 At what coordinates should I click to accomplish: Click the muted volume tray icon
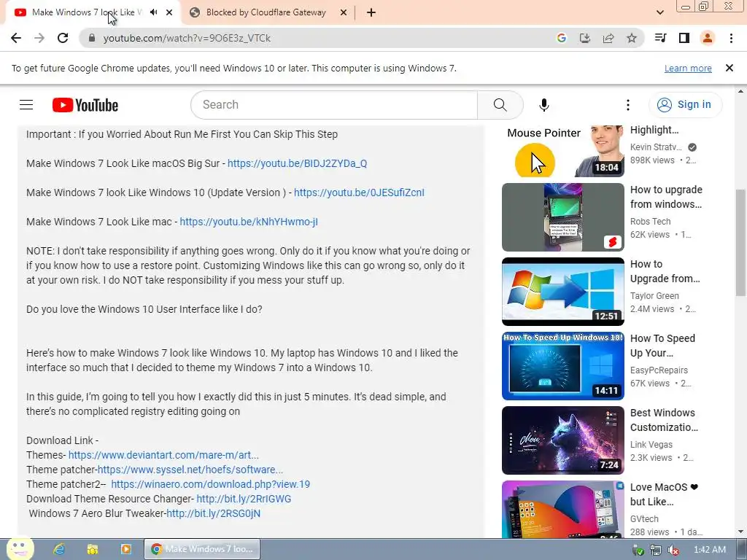click(673, 550)
